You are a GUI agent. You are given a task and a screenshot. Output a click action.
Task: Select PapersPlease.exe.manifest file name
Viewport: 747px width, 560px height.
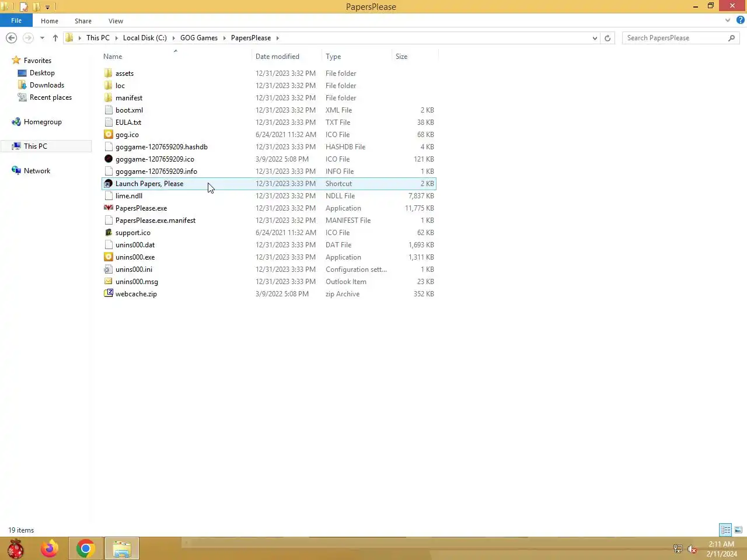155,220
